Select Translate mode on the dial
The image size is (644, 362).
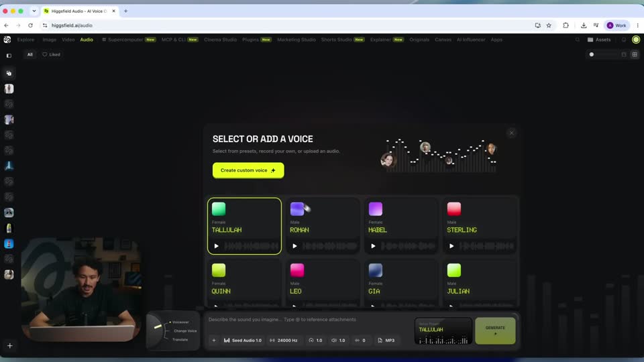coord(180,339)
